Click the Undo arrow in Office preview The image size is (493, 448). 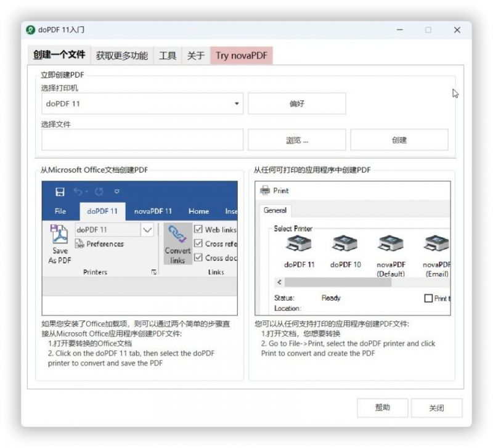[78, 192]
